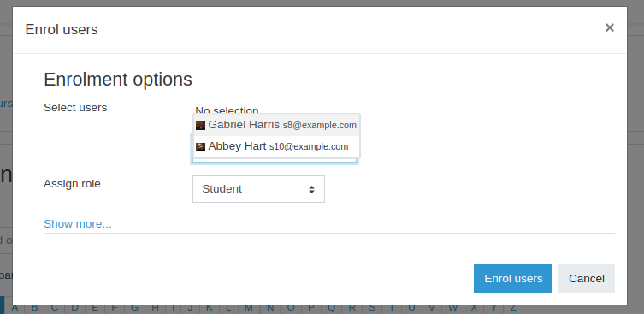Viewport: 644px width, 314px height.
Task: Click the Enrol users button
Action: coord(513,278)
